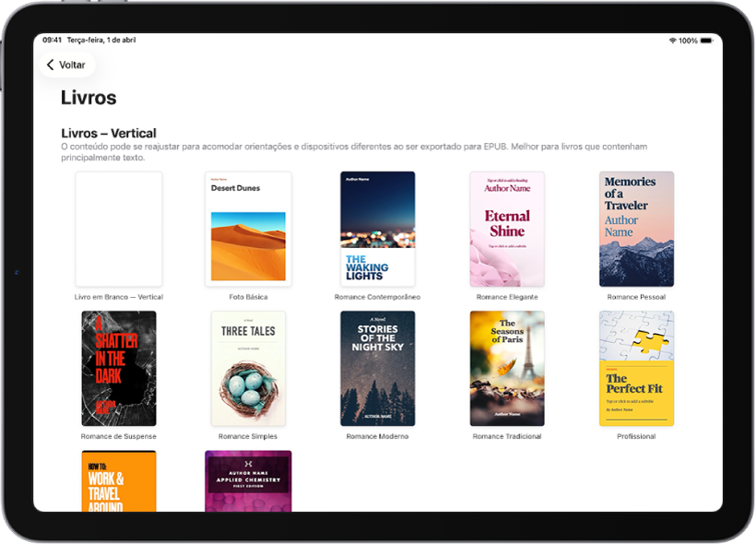Tap the Voltar back button
The height and width of the screenshot is (544, 756).
[x=67, y=65]
